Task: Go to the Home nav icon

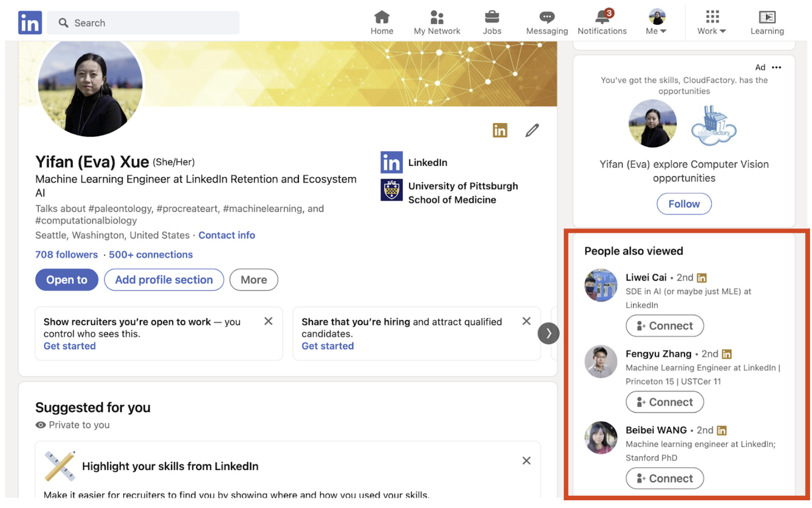Action: coord(382,23)
